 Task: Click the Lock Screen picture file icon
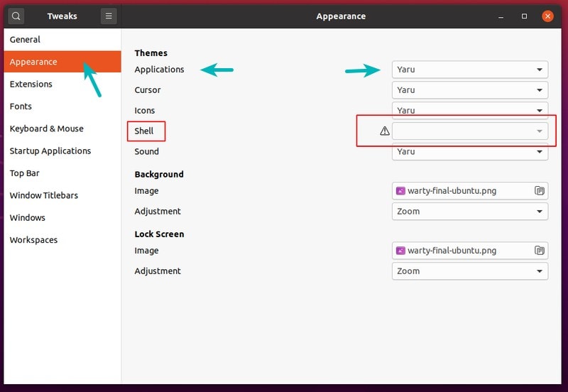400,251
